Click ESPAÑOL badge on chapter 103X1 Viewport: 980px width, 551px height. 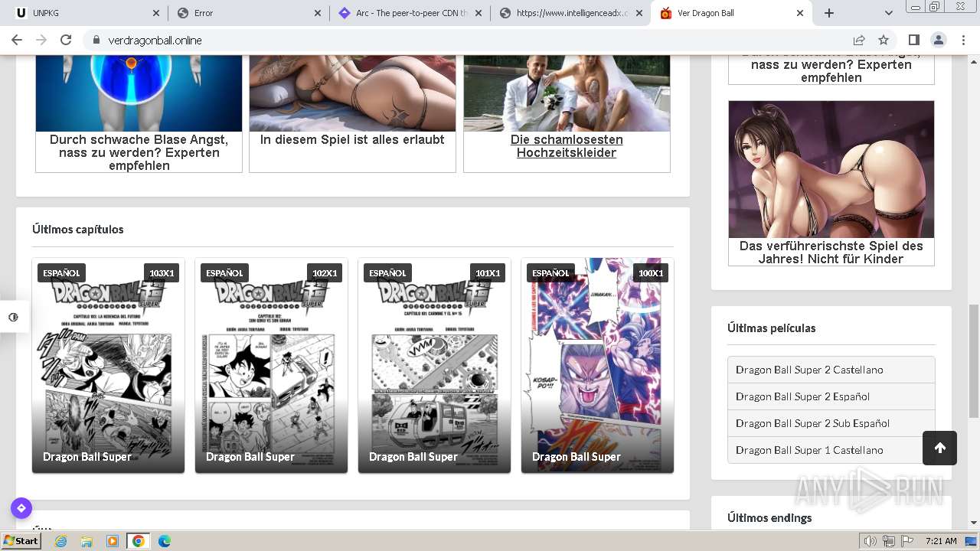point(61,273)
